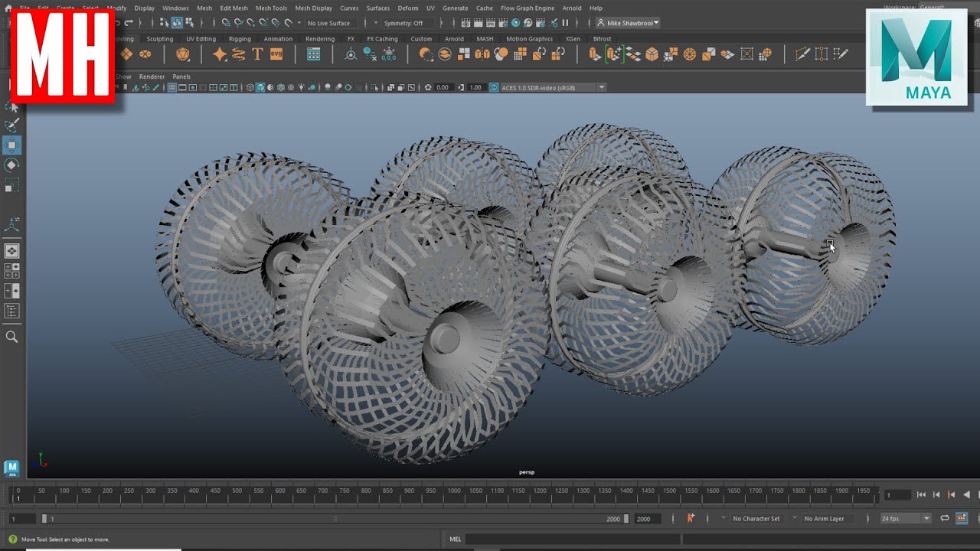
Task: Switch to the Rigging shelf tab
Action: [240, 39]
